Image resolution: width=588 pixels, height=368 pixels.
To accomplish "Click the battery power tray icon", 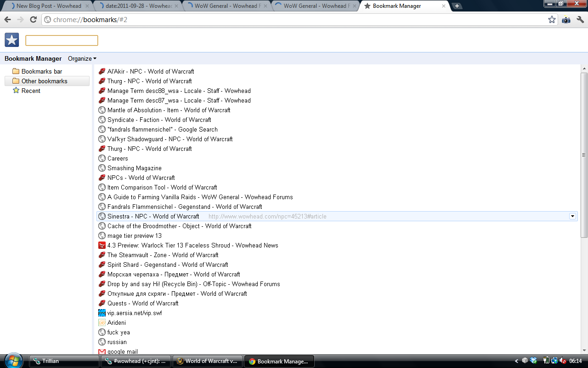I will (x=546, y=361).
